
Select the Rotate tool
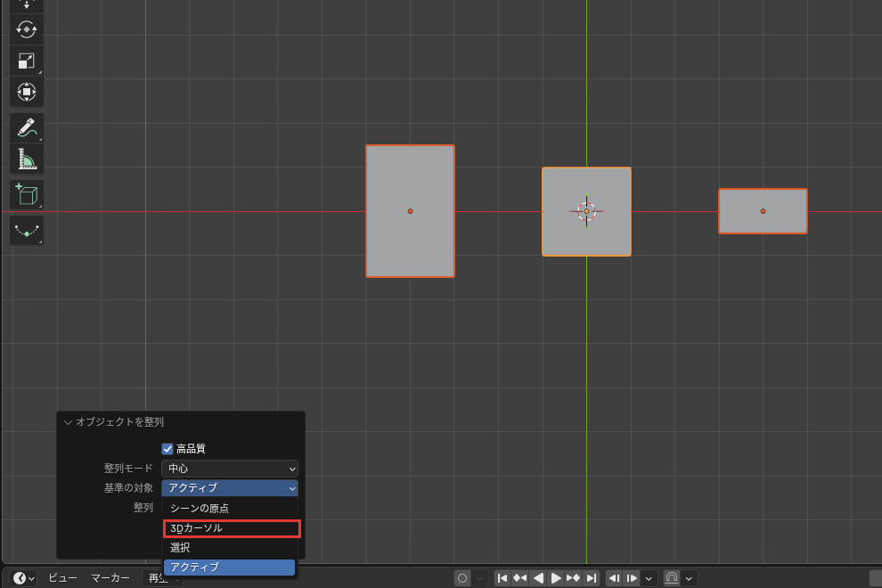coord(27,29)
